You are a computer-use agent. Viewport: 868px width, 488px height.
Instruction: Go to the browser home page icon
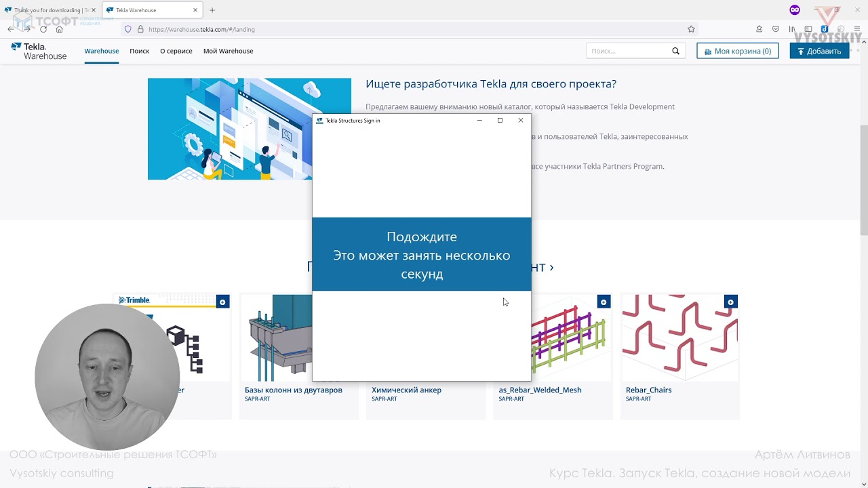click(59, 29)
